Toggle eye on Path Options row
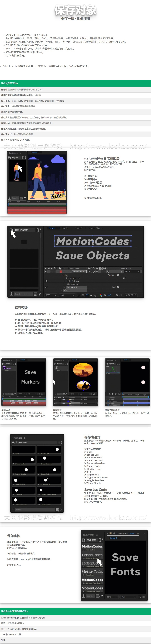 click(46, 281)
